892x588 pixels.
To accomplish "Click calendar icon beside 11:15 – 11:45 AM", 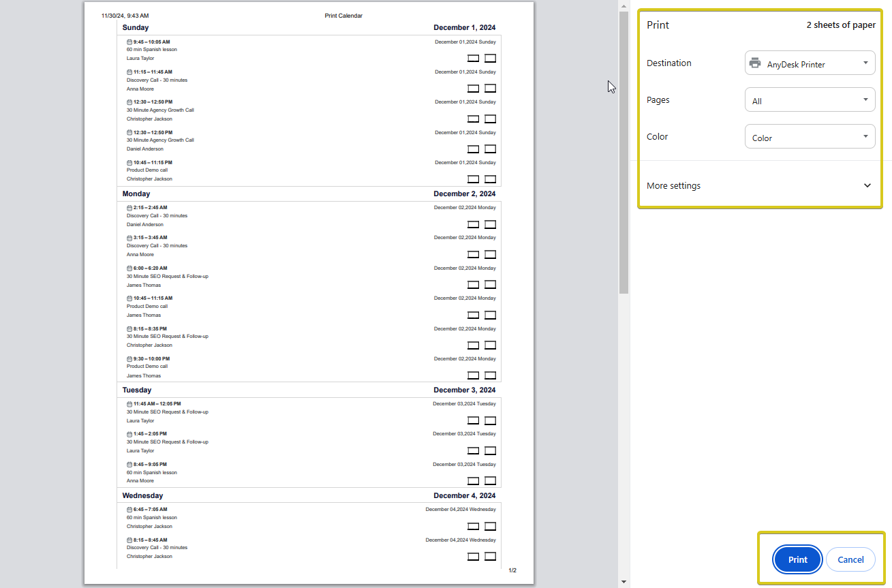I will click(129, 72).
